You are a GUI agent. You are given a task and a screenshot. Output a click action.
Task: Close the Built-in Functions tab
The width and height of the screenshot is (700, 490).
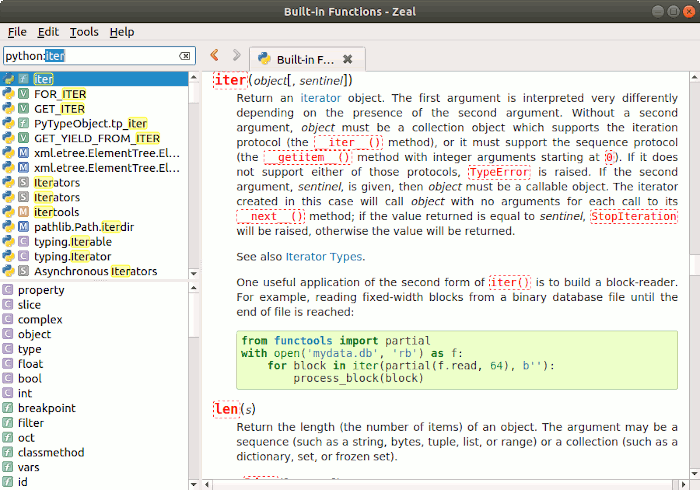[x=347, y=59]
